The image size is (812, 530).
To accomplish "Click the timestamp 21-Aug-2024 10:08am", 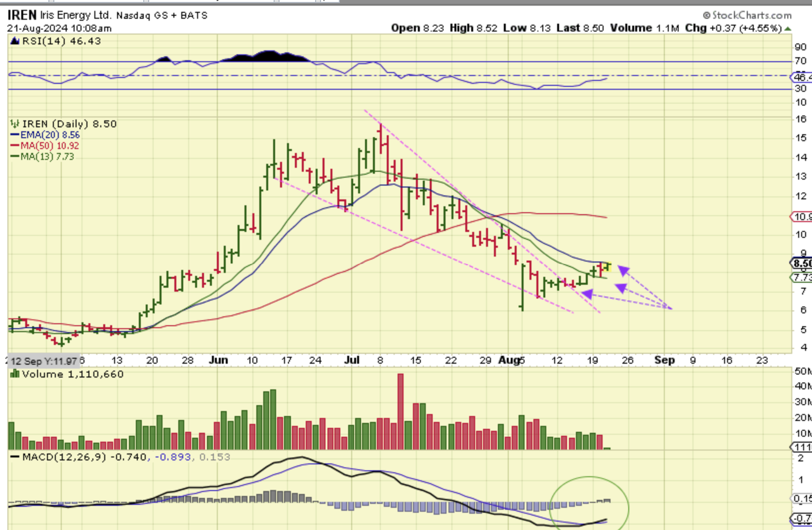I will [59, 28].
